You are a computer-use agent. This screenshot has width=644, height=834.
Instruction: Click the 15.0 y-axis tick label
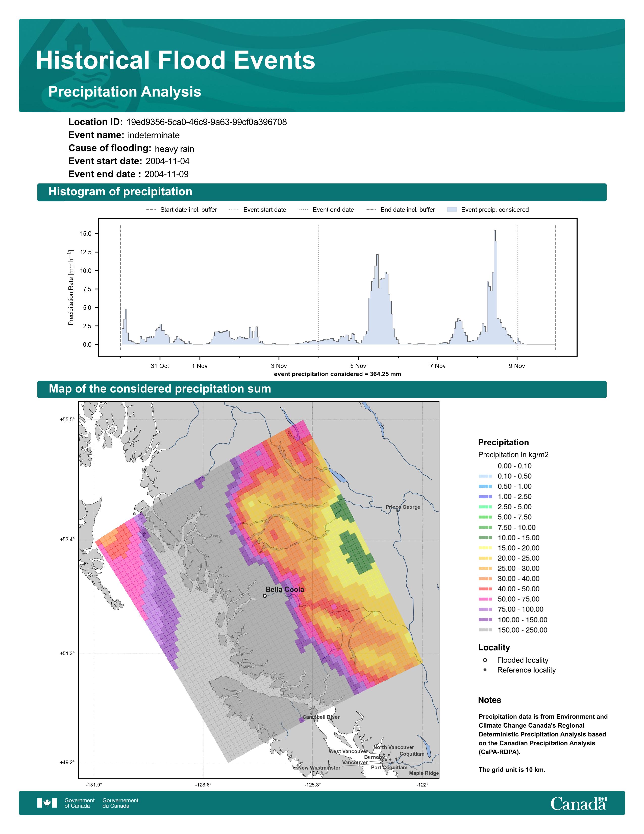pos(85,234)
